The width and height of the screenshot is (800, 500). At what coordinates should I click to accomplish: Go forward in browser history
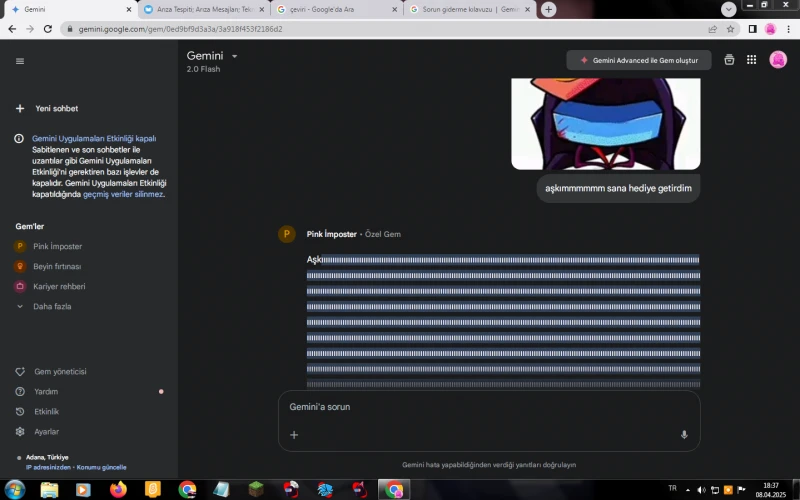(30, 29)
